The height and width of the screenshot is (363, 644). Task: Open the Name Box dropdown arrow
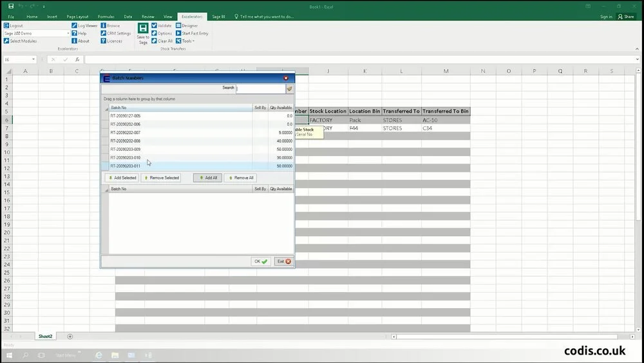(x=33, y=59)
